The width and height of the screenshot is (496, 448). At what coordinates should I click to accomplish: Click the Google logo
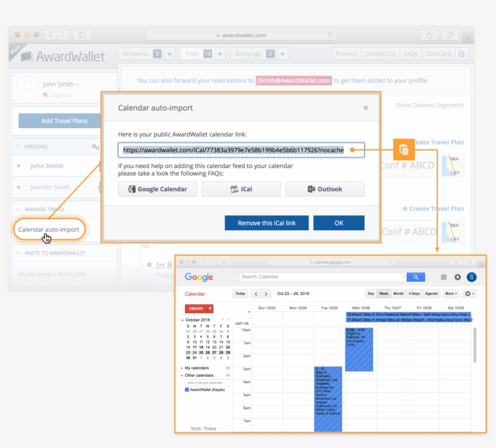(x=199, y=278)
